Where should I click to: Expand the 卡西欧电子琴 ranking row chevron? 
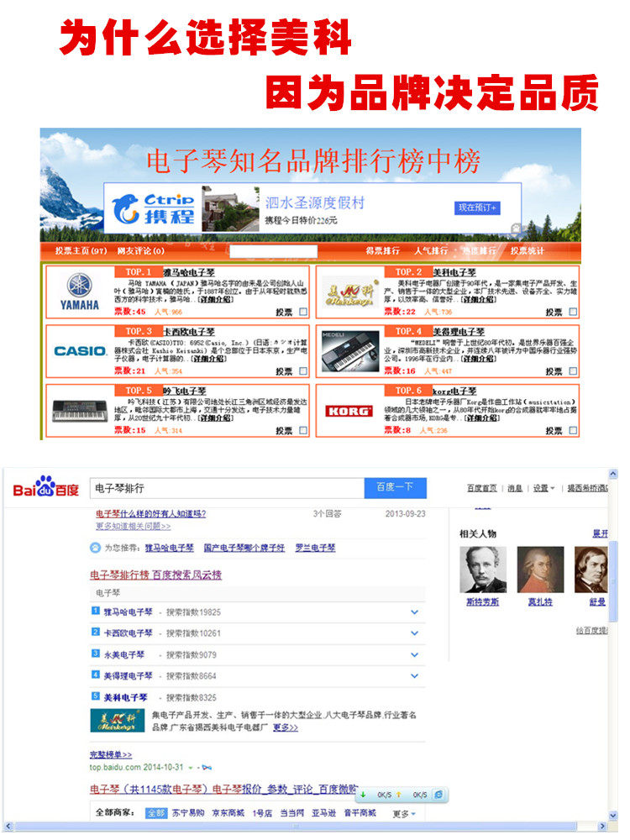(415, 633)
